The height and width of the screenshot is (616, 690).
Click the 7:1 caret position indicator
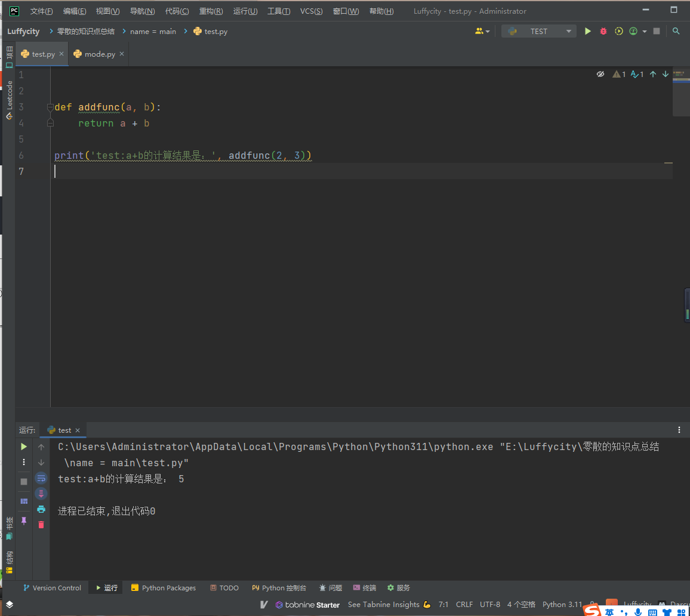[443, 604]
